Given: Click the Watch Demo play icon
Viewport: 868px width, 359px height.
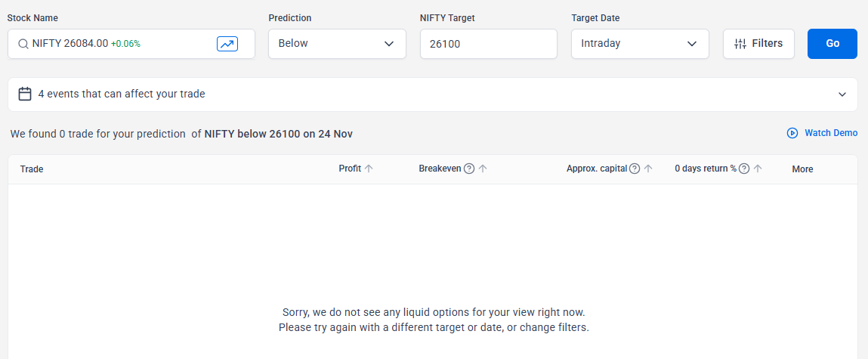Looking at the screenshot, I should 792,133.
